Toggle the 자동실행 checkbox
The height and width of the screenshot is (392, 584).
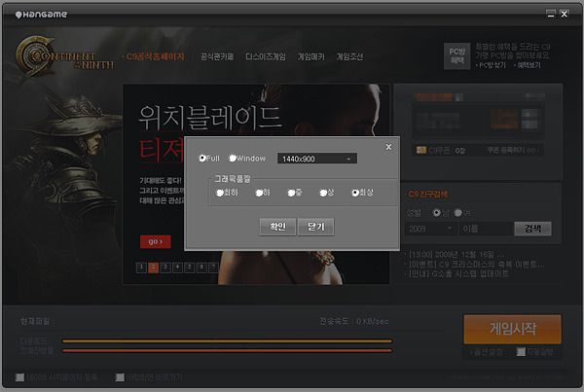tap(521, 352)
